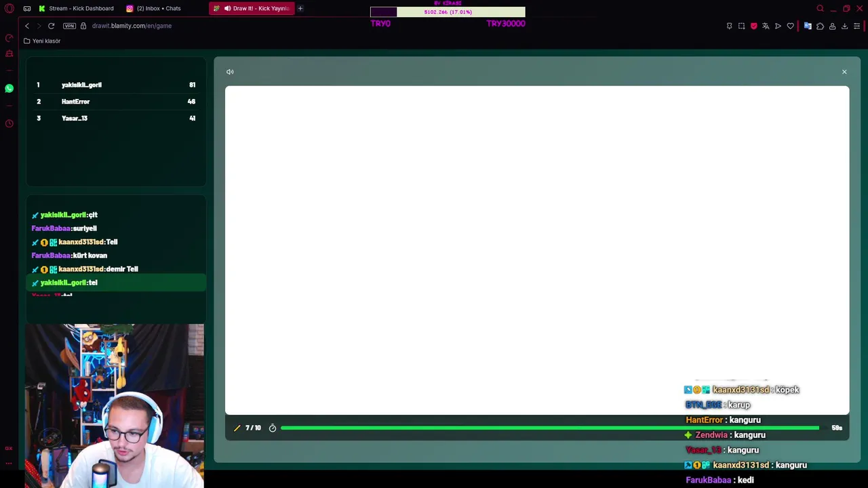The height and width of the screenshot is (488, 868).
Task: Mute audio on the Draw It! tab
Action: pos(228,8)
